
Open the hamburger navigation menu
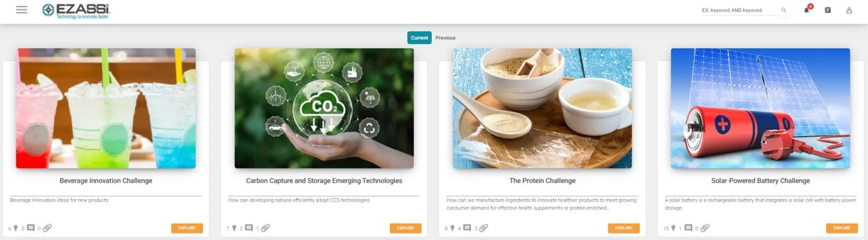coord(21,10)
